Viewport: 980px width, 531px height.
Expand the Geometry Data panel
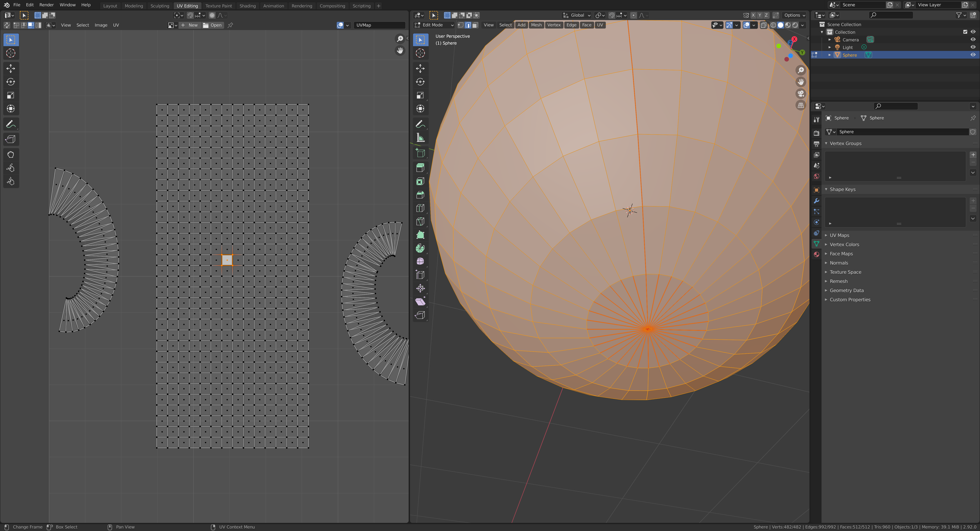tap(846, 291)
